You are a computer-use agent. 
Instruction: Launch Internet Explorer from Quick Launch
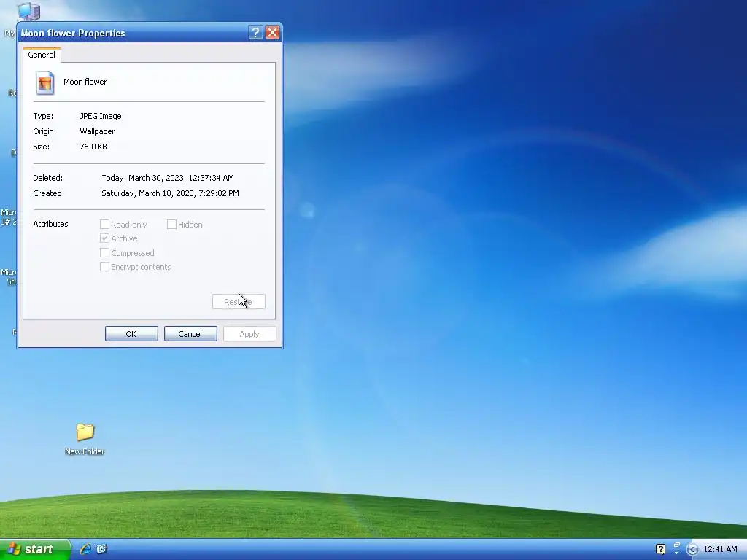[85, 549]
